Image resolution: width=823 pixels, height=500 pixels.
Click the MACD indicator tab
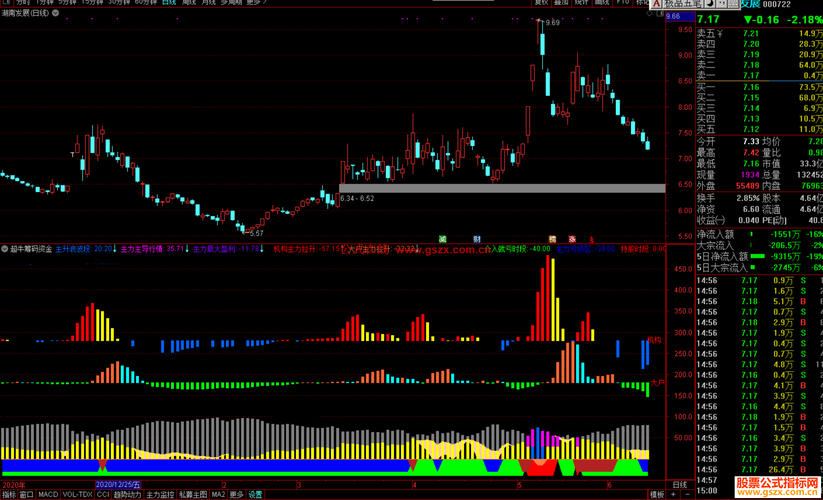(48, 495)
